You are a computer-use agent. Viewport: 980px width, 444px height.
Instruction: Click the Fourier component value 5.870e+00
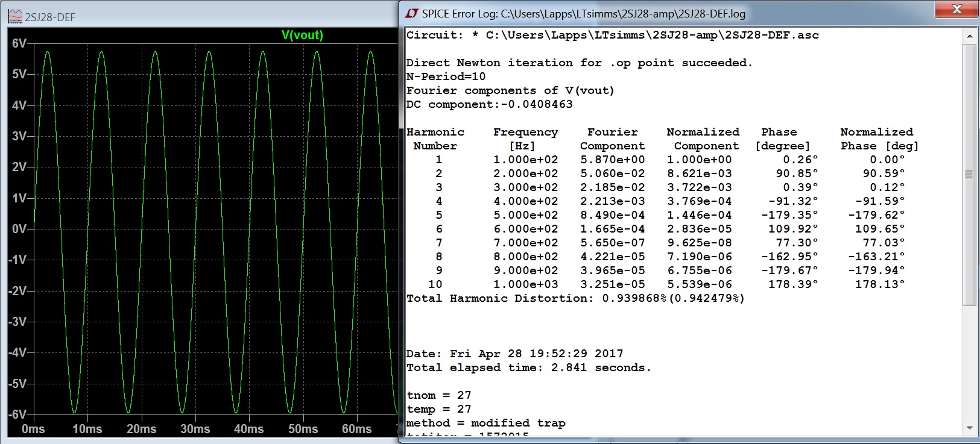coord(613,160)
